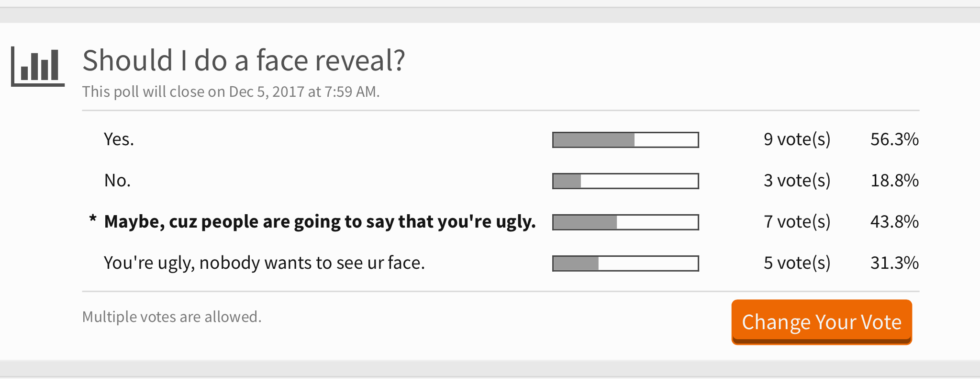Click the 18.8% percentage label
980x379 pixels.
[x=894, y=181]
